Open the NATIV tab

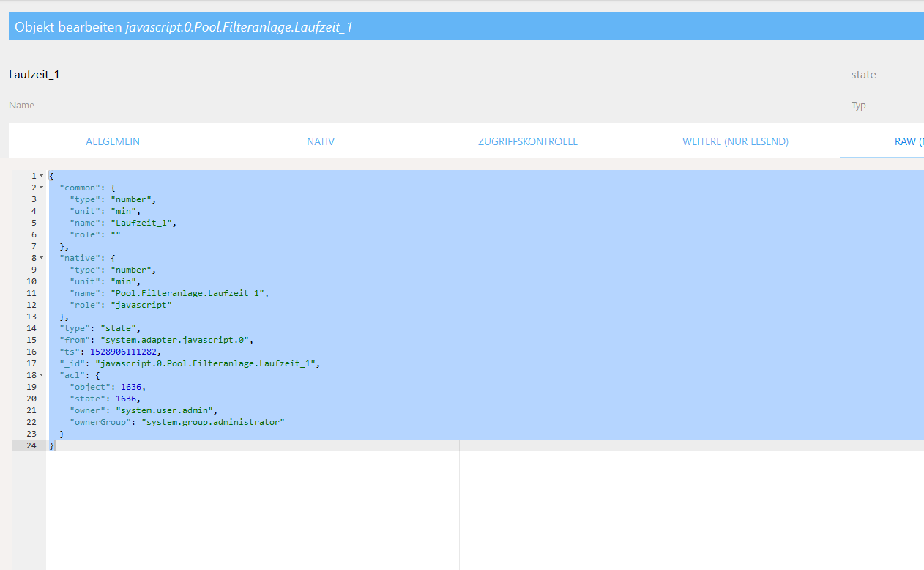[x=321, y=141]
